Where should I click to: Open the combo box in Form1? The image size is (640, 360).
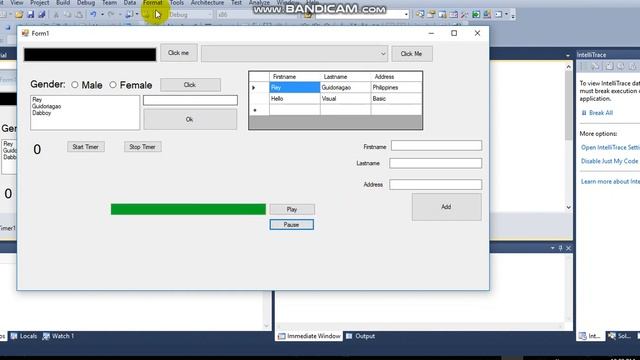[x=294, y=53]
